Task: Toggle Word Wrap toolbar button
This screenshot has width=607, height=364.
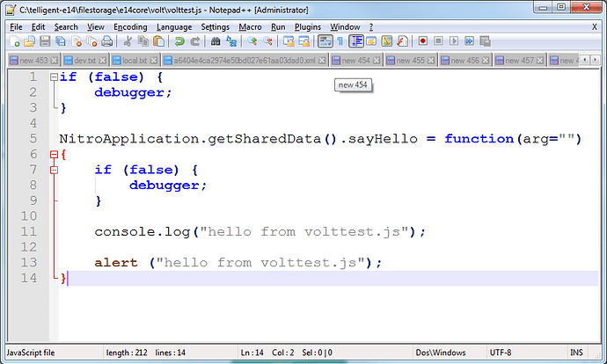Action: pos(325,41)
